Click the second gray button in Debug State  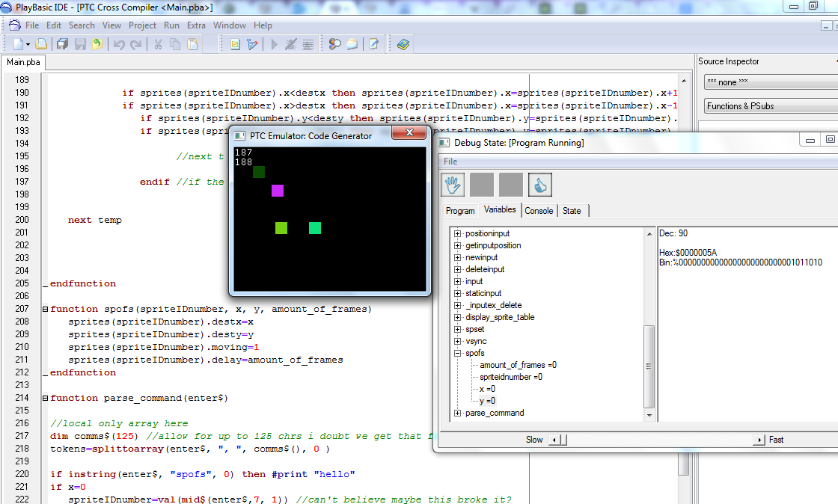(511, 185)
